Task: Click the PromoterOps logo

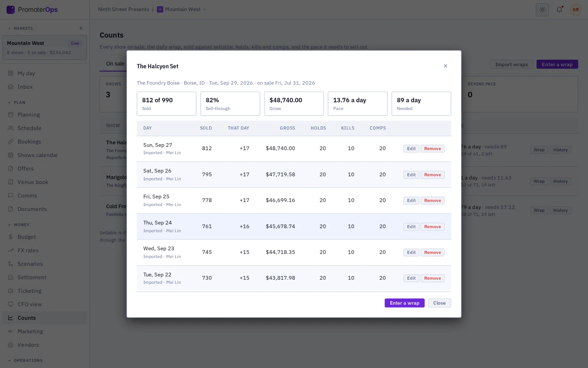Action: click(32, 10)
